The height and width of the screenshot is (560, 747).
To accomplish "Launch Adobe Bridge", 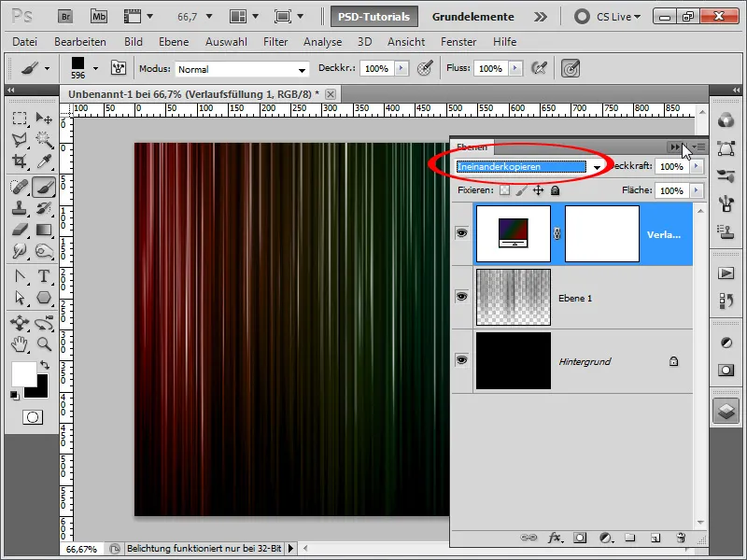I will click(65, 17).
